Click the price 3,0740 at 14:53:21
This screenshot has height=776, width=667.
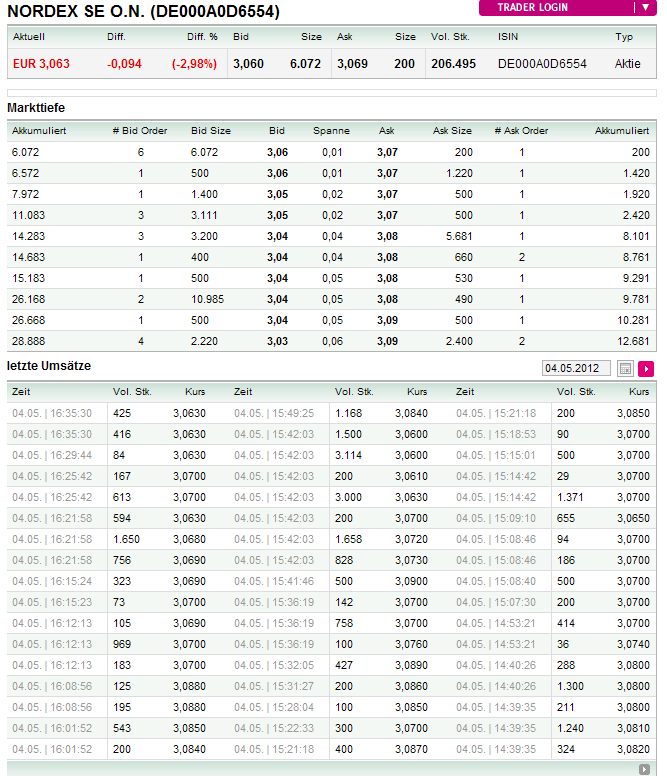633,644
